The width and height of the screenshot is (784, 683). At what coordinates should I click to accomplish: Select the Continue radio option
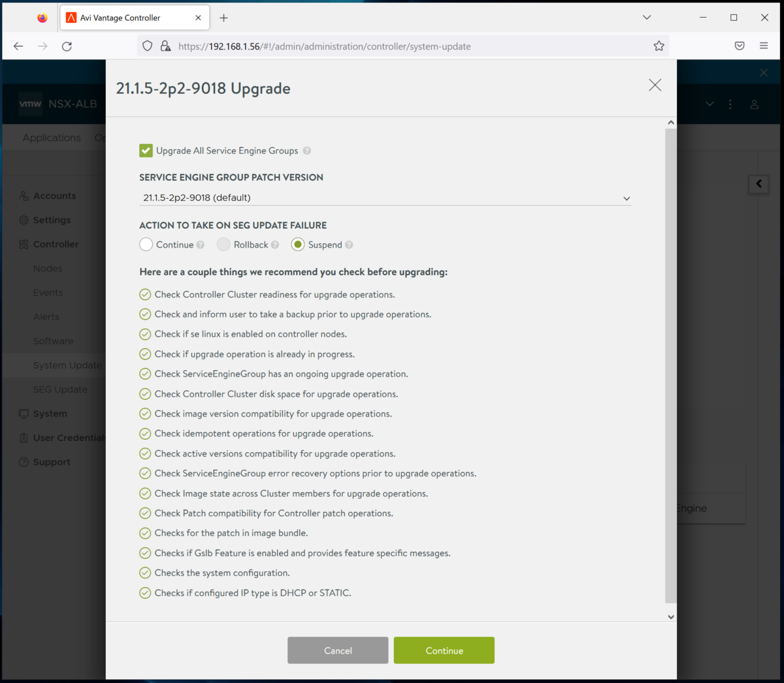146,244
